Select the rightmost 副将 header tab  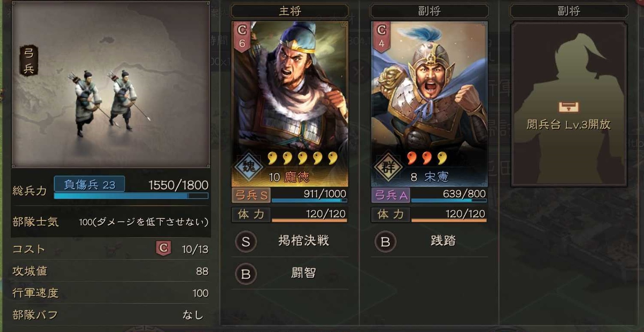pyautogui.click(x=569, y=11)
